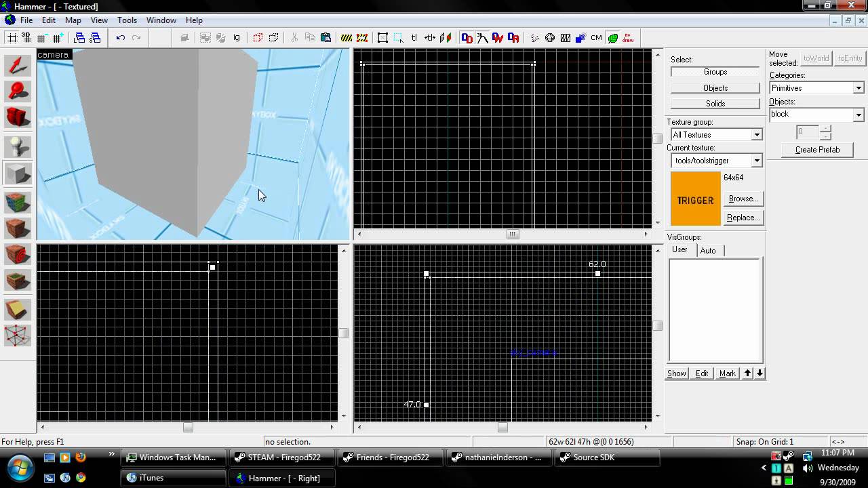Click the Carve icon

tap(184, 38)
